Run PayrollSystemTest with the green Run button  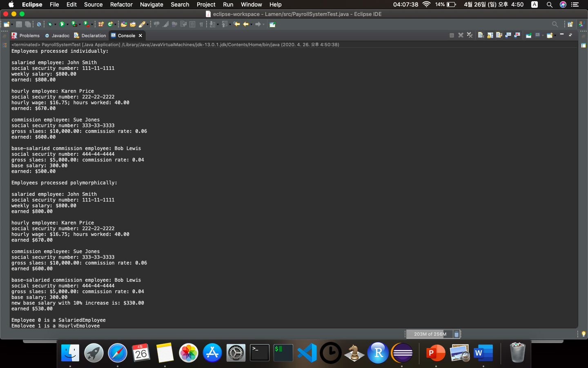pyautogui.click(x=62, y=24)
